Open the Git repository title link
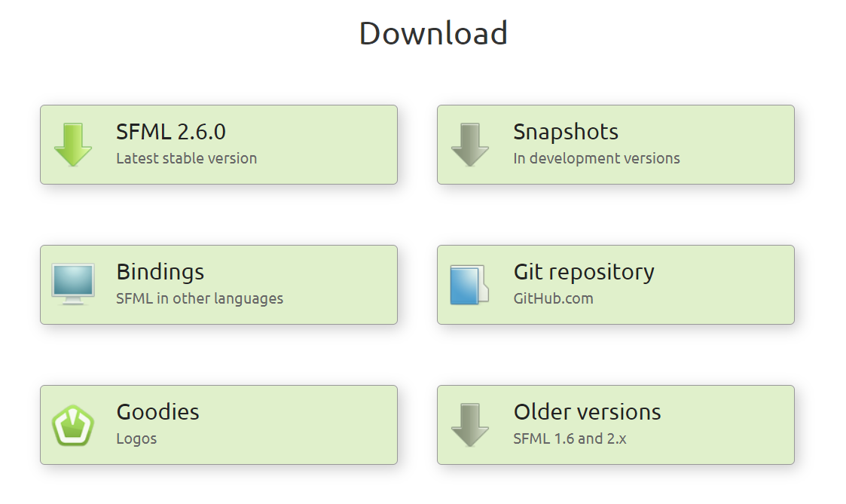846x504 pixels. pos(584,272)
